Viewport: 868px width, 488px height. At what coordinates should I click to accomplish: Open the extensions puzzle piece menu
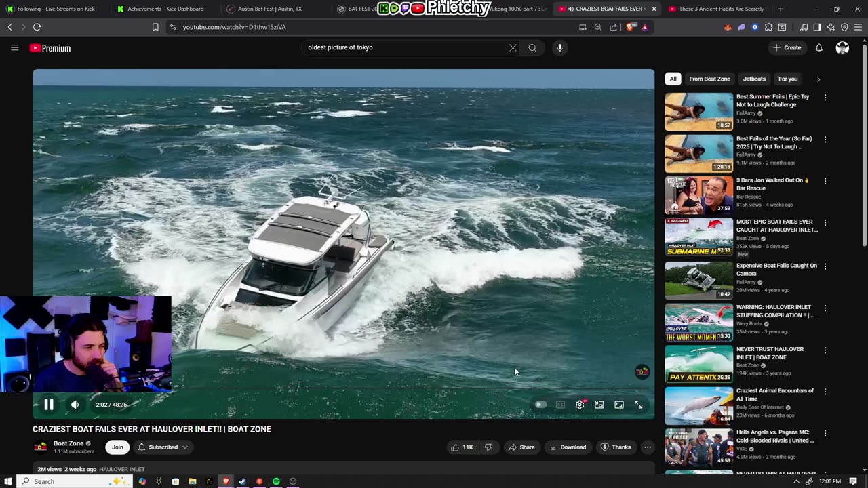point(768,27)
